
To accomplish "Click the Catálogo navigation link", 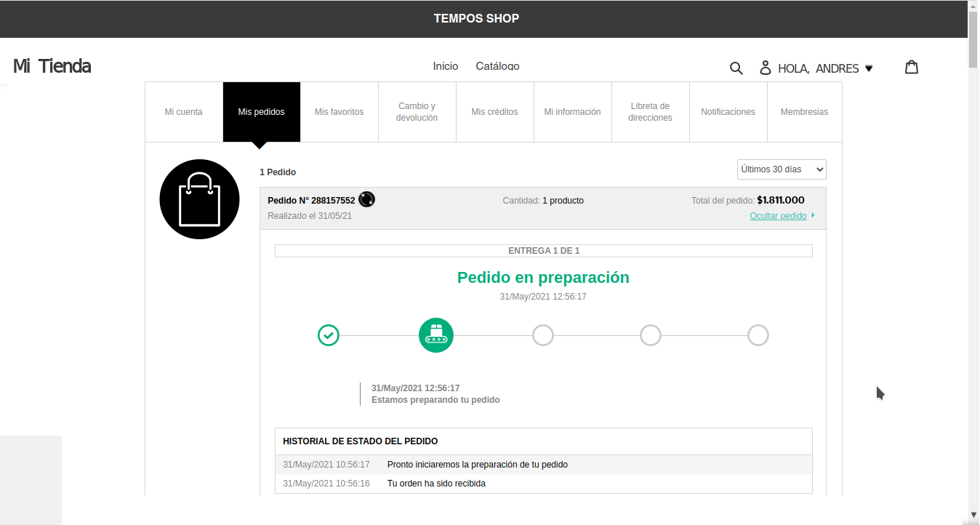I will (x=497, y=66).
